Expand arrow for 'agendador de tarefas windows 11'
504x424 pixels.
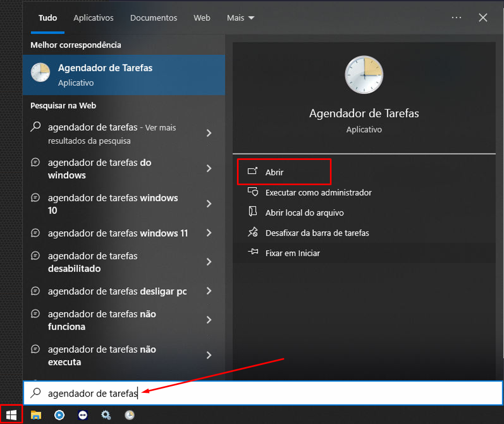209,233
